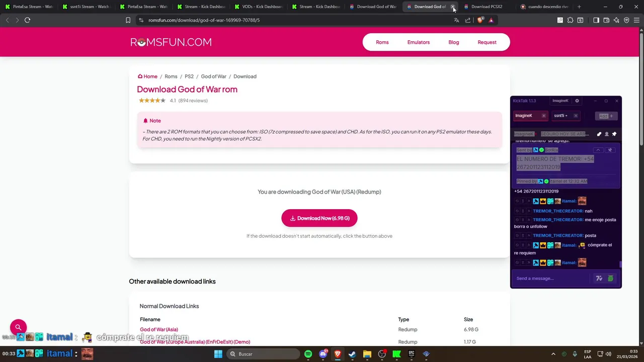
Task: Open the Roms navigation menu item
Action: tap(382, 42)
